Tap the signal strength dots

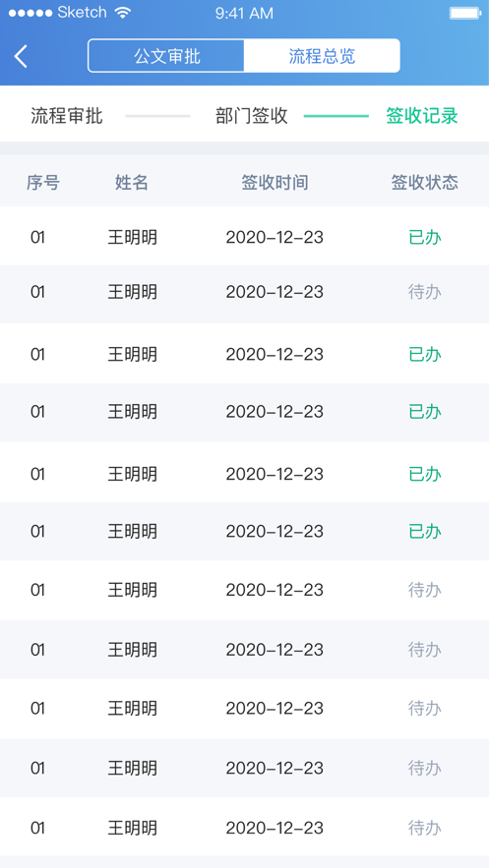tap(31, 13)
